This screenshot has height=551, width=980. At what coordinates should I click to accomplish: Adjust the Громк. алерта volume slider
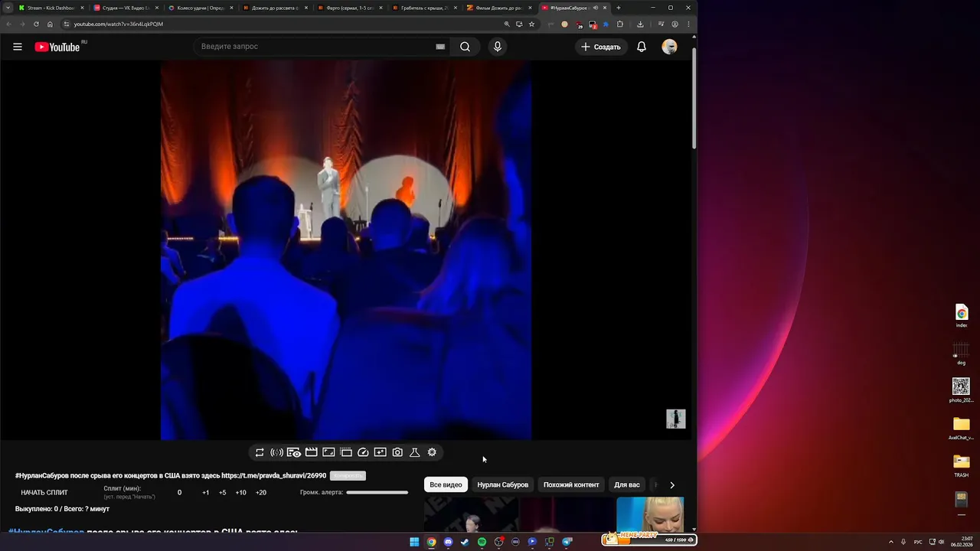pos(377,492)
